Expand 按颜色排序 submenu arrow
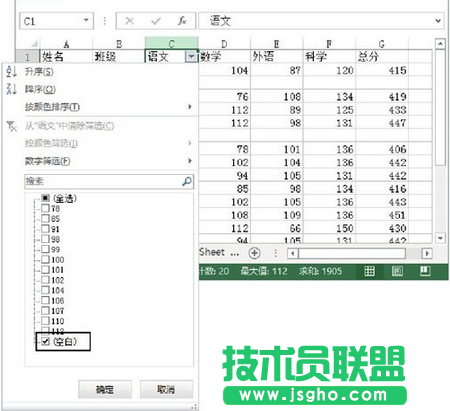This screenshot has width=450, height=411. 190,107
